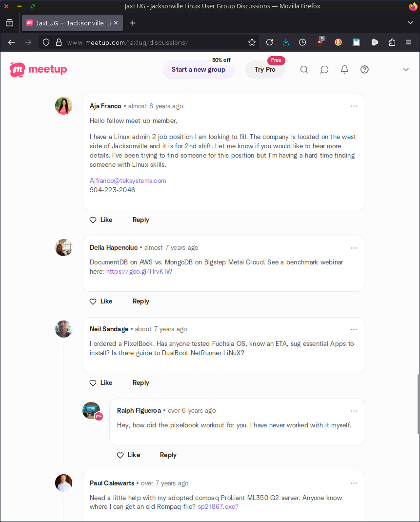
Task: Open options menu on Neil Sandage's post
Action: pyautogui.click(x=354, y=329)
